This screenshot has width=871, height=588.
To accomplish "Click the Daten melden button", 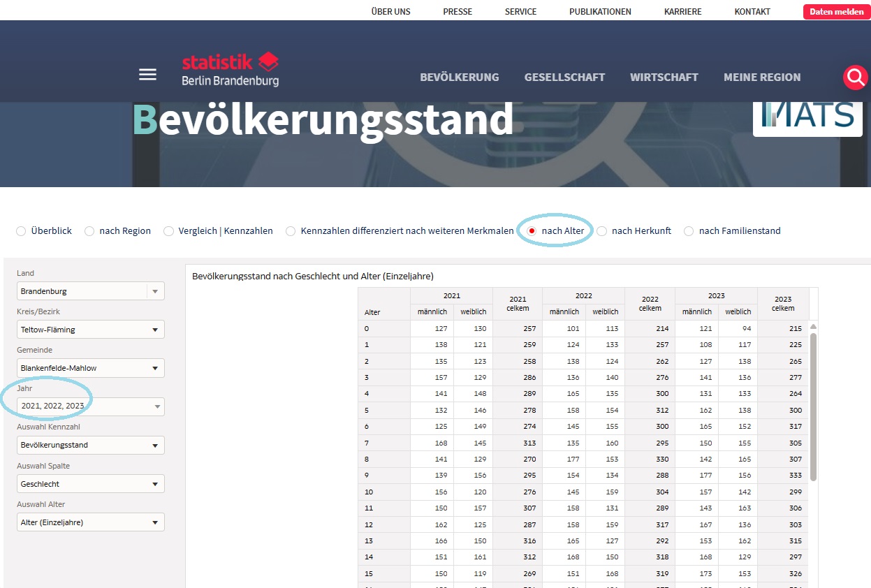I will tap(836, 12).
